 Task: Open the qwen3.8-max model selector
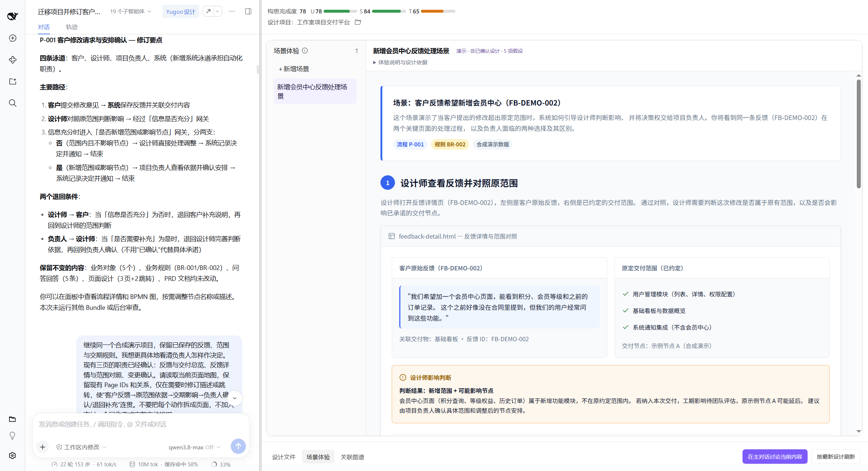[x=194, y=447]
